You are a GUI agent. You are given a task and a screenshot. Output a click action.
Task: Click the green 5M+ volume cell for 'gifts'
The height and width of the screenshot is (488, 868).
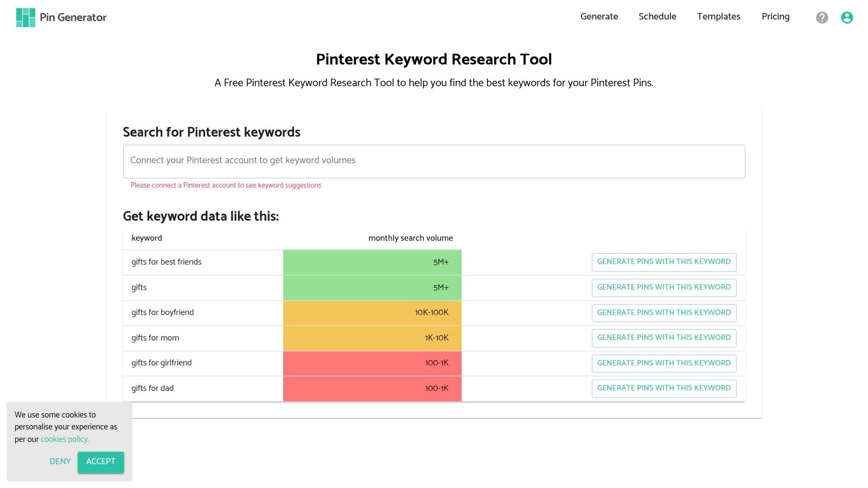pos(372,288)
